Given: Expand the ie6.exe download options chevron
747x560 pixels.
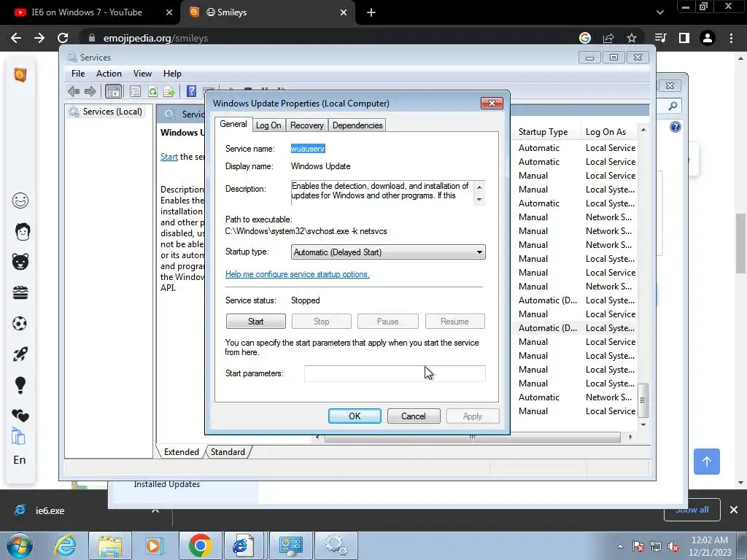Looking at the screenshot, I should pos(155,510).
